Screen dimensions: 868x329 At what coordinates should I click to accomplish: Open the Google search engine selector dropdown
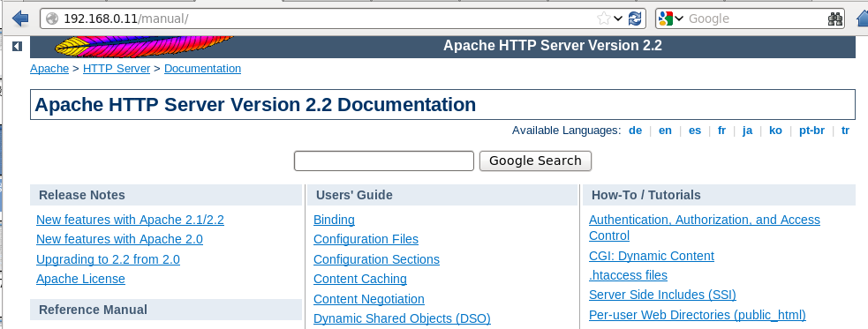click(671, 19)
